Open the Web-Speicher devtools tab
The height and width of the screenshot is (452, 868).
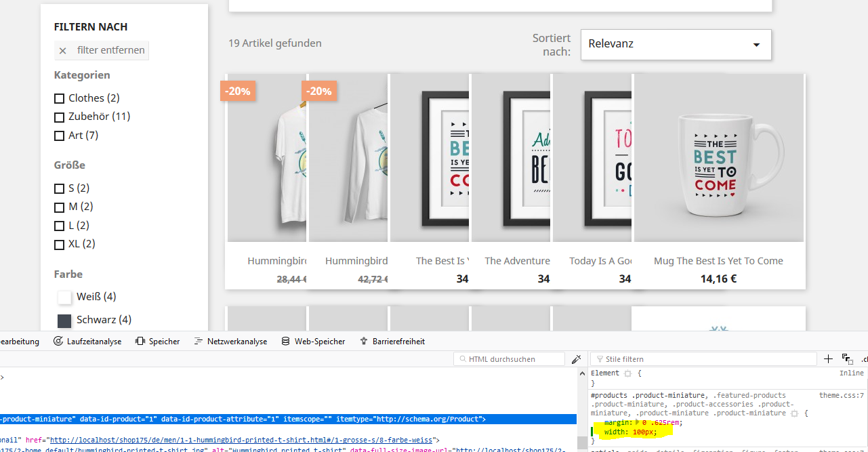pyautogui.click(x=313, y=342)
